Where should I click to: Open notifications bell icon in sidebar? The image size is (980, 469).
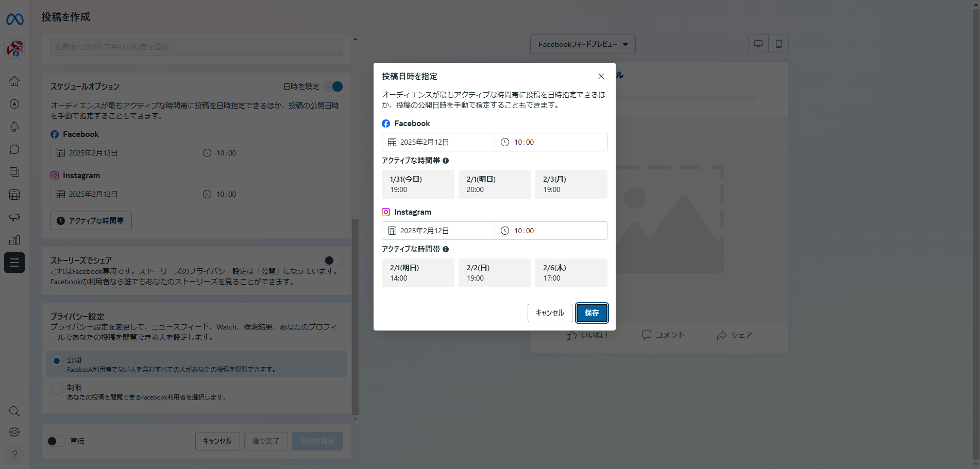(14, 127)
